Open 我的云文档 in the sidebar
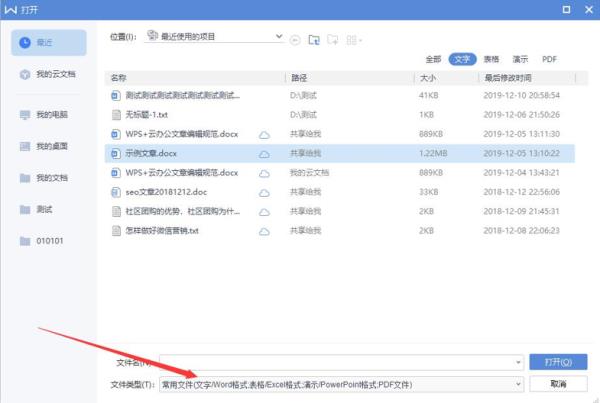This screenshot has width=600, height=403. 48,75
